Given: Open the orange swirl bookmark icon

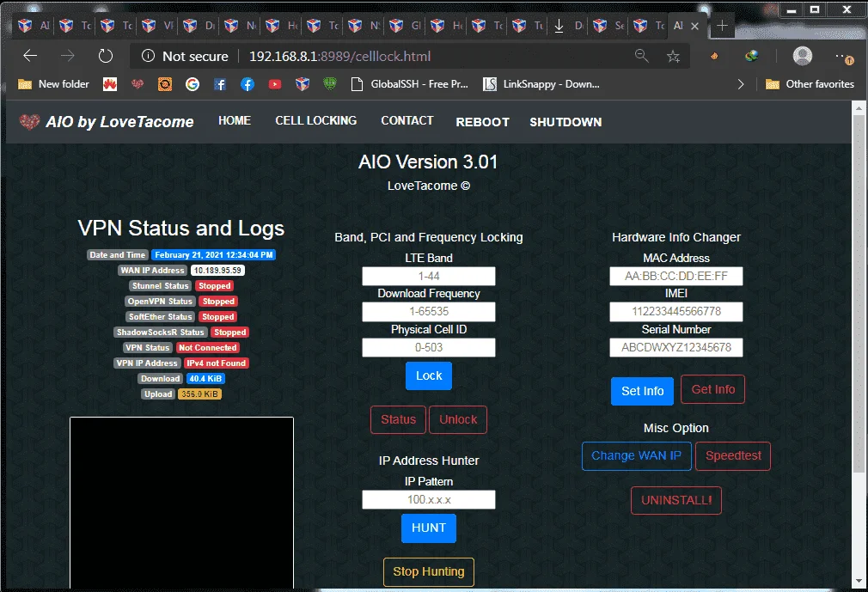Looking at the screenshot, I should pyautogui.click(x=164, y=84).
